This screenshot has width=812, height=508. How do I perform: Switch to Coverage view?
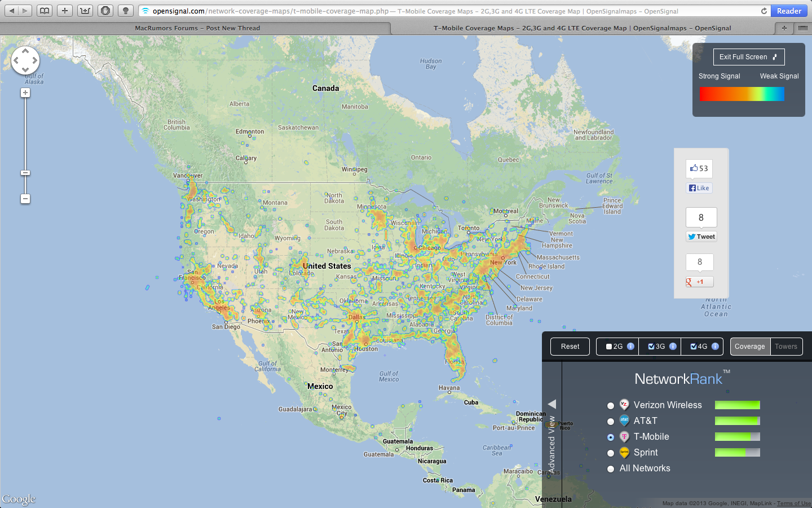coord(750,347)
